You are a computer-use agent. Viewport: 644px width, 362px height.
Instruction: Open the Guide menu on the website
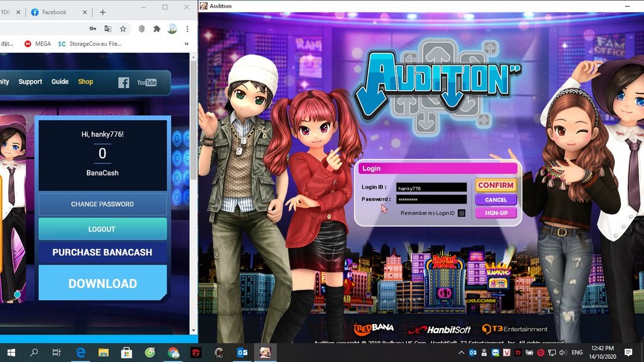tap(60, 82)
